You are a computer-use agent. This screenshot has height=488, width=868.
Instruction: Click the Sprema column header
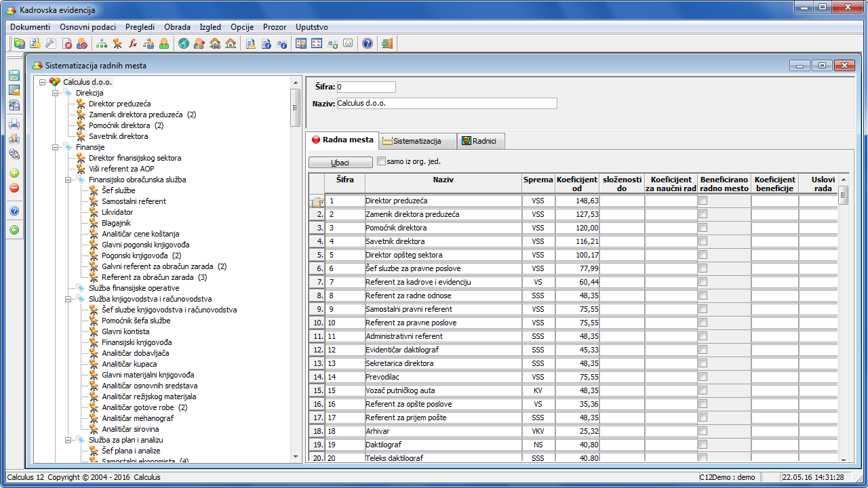click(538, 184)
